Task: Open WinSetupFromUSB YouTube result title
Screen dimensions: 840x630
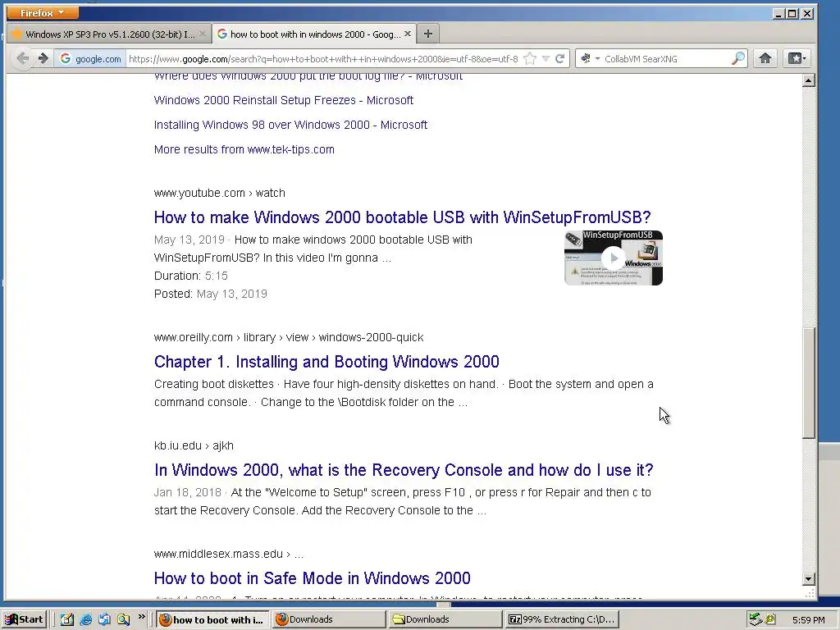Action: 402,217
